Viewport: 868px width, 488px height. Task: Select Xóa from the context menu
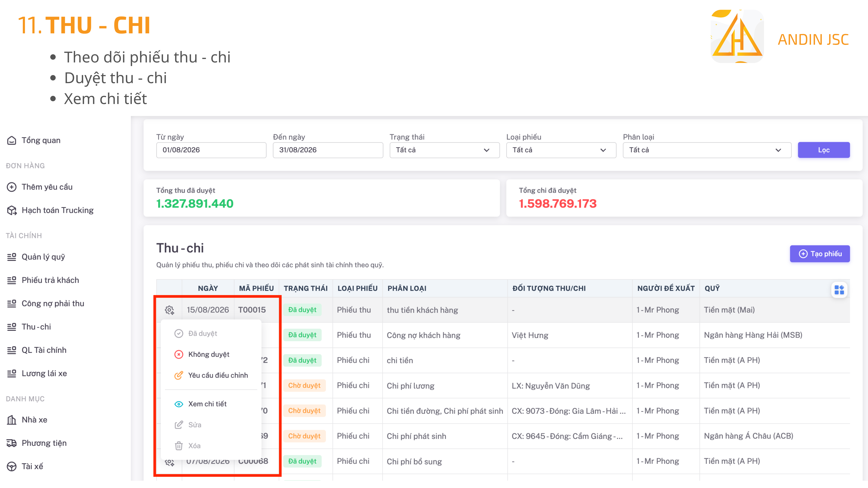211,446
